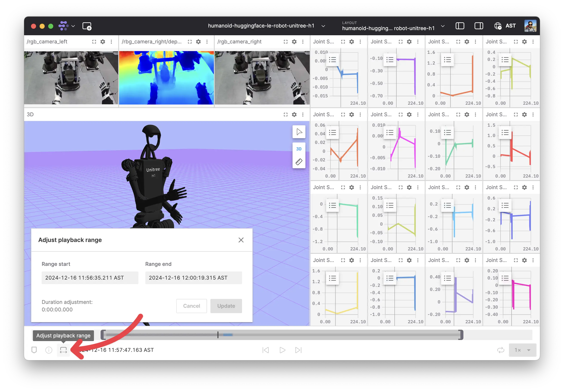This screenshot has height=392, width=564.
Task: Toggle the 3D camera perspective button
Action: coord(299,149)
